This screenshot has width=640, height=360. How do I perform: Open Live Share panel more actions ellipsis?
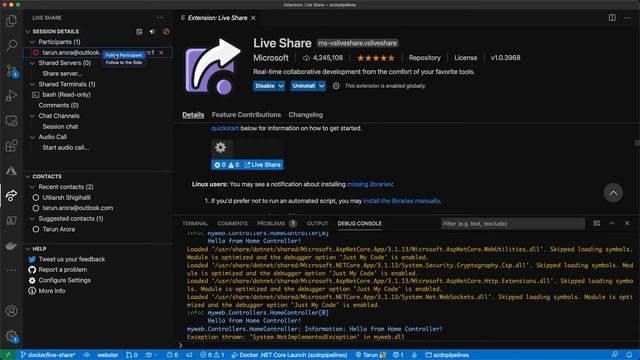click(160, 18)
